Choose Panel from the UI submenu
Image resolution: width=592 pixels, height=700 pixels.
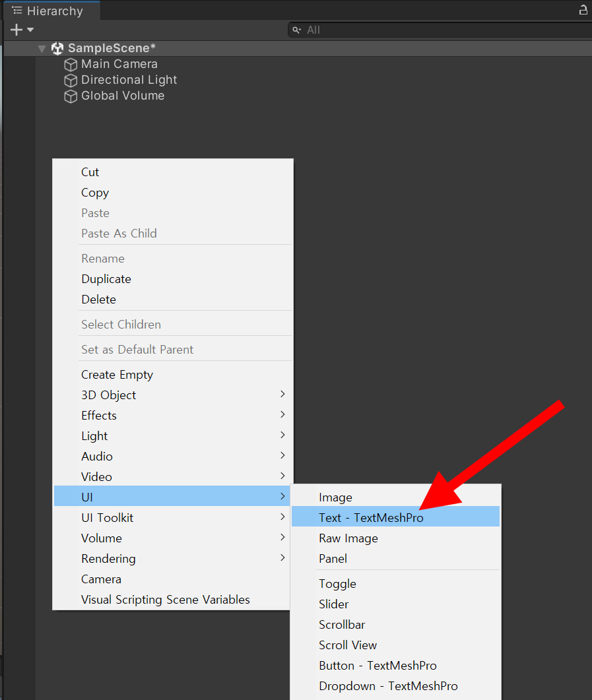pyautogui.click(x=395, y=559)
